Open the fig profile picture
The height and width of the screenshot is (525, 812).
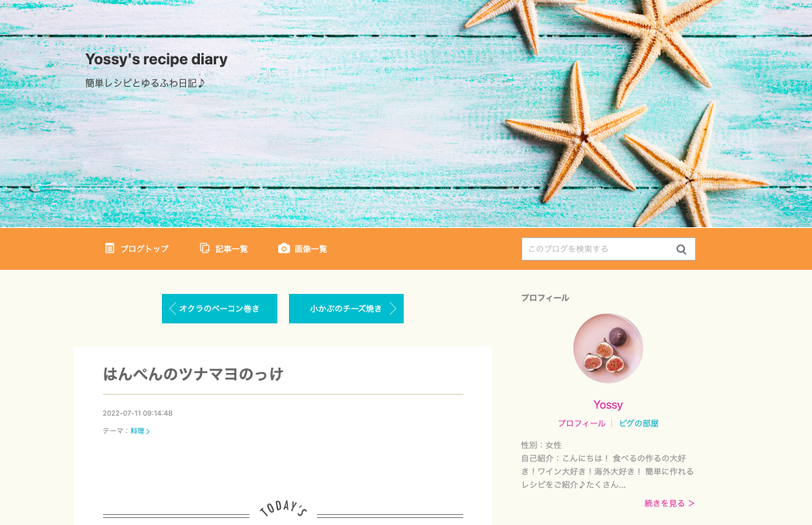tap(608, 348)
